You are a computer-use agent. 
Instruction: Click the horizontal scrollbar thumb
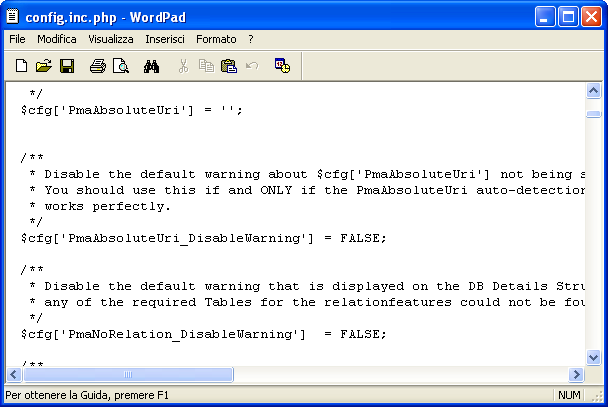point(128,374)
